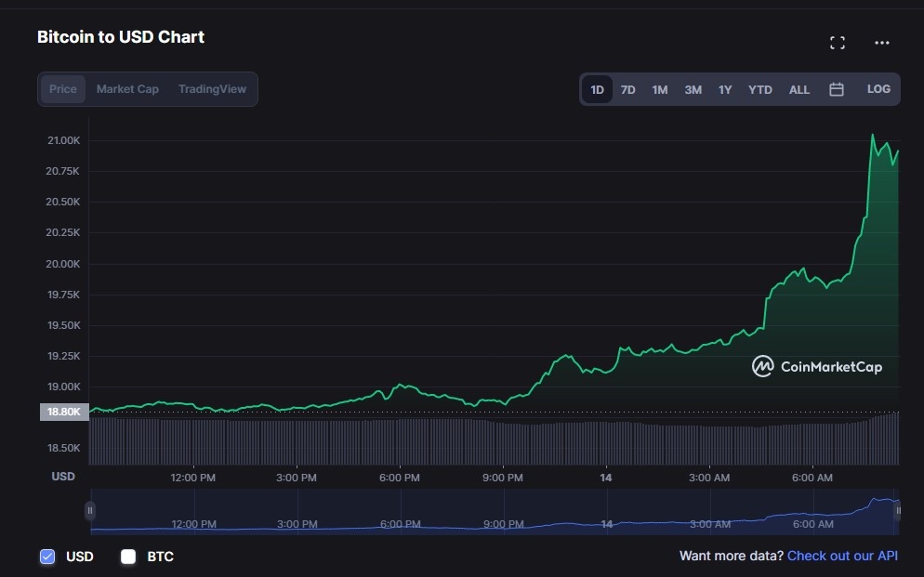The image size is (924, 577).
Task: Select the 7D time range
Action: click(627, 88)
